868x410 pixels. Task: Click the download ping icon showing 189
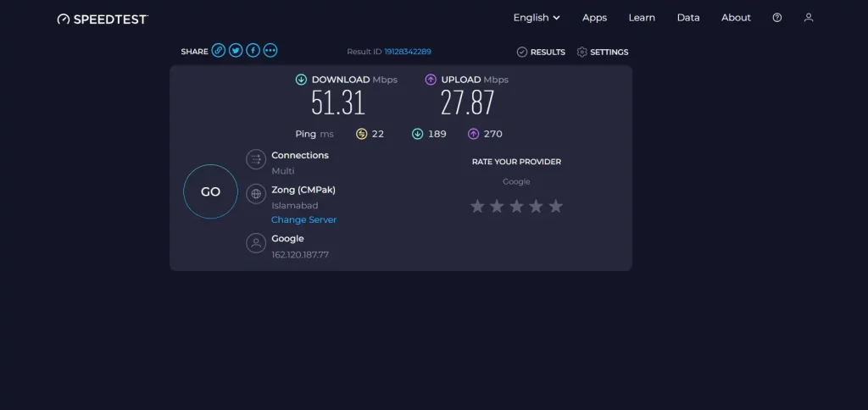pyautogui.click(x=417, y=134)
